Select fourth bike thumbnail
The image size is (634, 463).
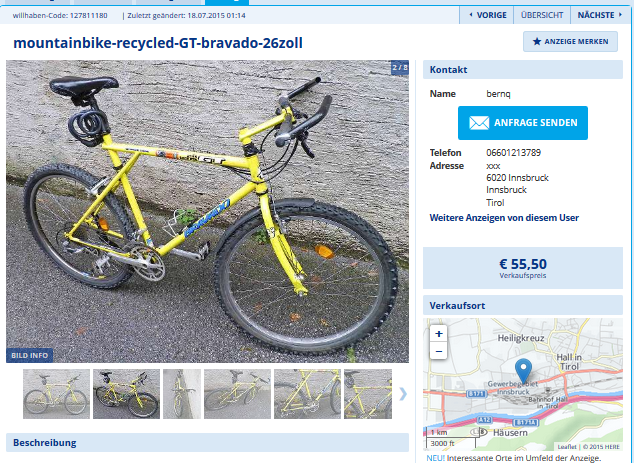(x=237, y=394)
